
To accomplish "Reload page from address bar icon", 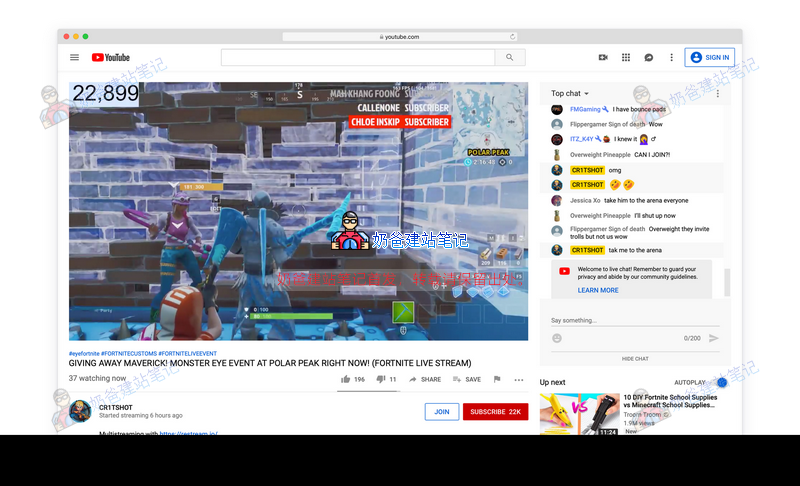I will pyautogui.click(x=512, y=37).
